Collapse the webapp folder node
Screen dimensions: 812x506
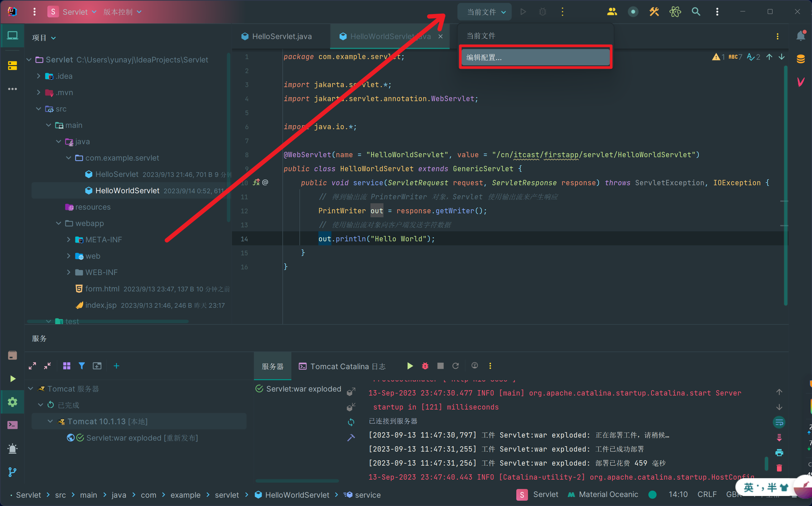coord(58,223)
